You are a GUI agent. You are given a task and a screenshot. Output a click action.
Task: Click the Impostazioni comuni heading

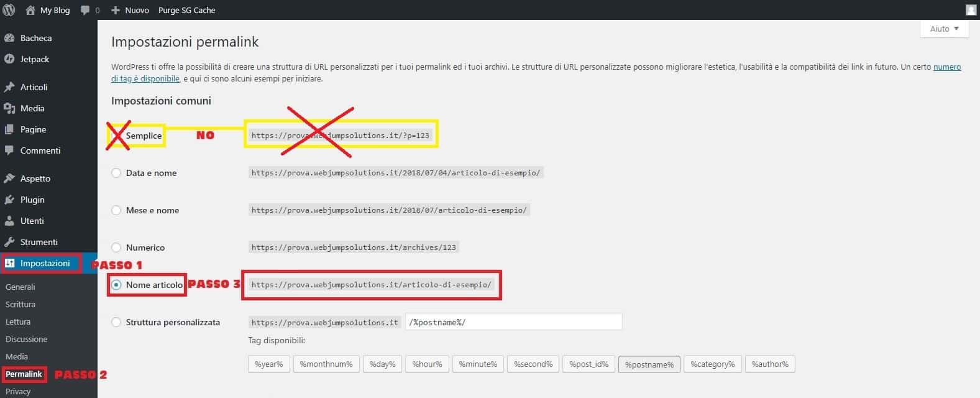point(161,101)
